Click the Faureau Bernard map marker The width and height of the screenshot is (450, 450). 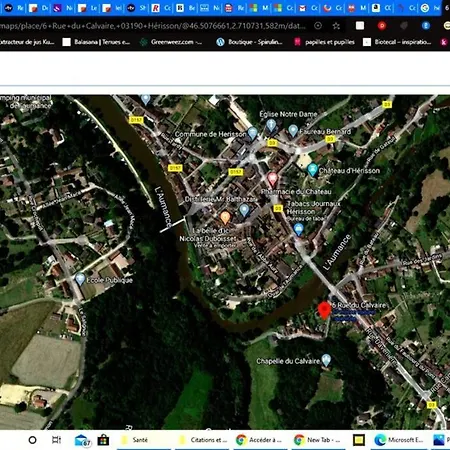coord(293,131)
